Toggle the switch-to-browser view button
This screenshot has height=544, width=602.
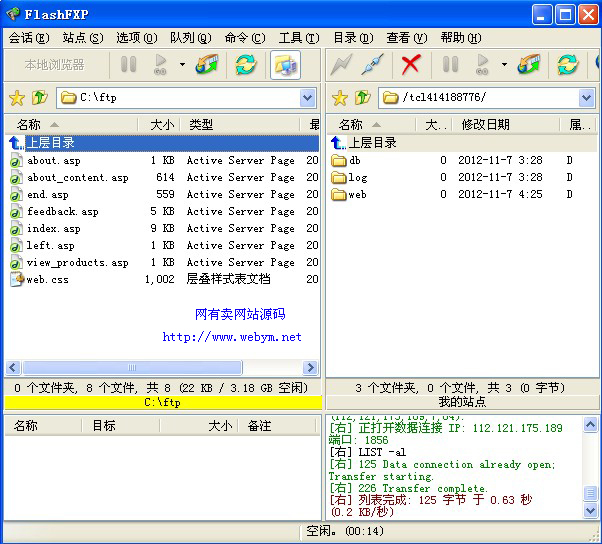pos(285,65)
